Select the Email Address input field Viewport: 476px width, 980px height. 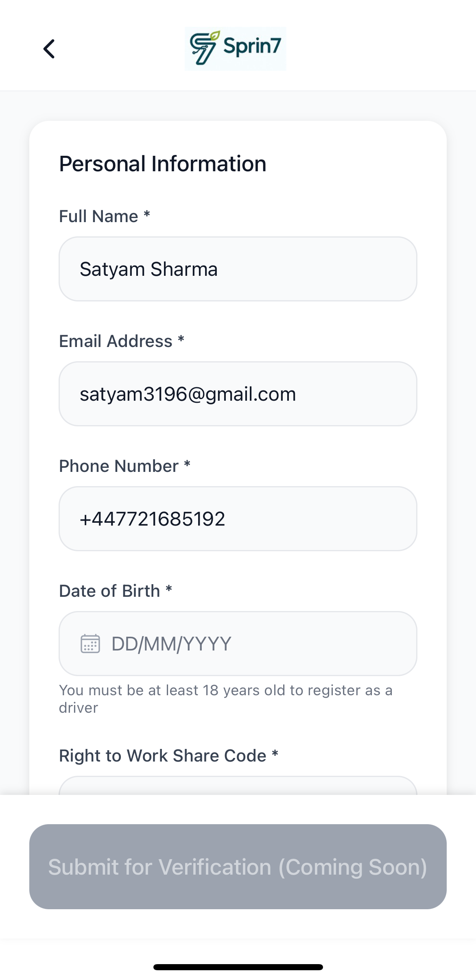[238, 394]
